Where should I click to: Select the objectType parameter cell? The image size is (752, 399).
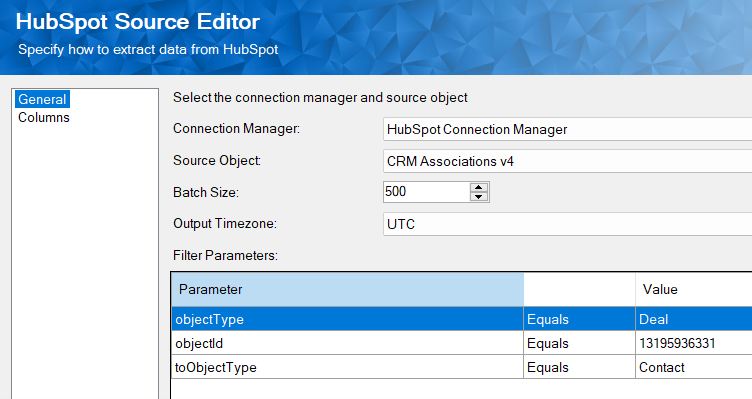[347, 319]
